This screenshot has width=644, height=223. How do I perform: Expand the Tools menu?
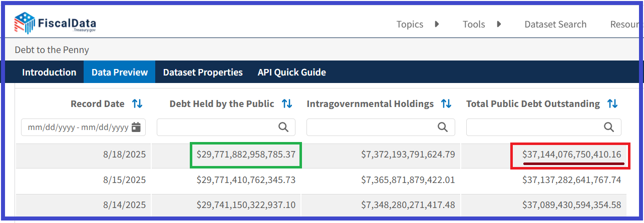click(x=481, y=24)
